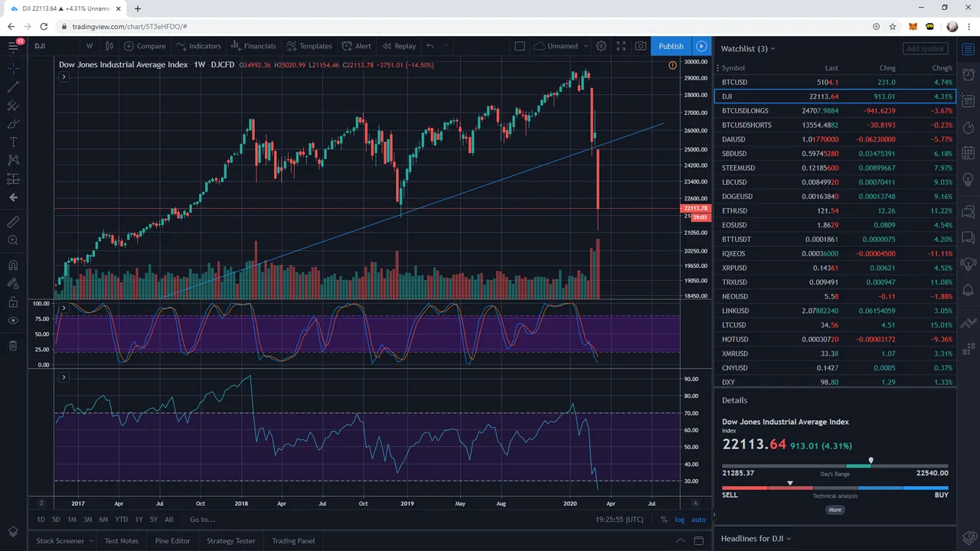The image size is (980, 551).
Task: Open a new browser tab
Action: 138,8
